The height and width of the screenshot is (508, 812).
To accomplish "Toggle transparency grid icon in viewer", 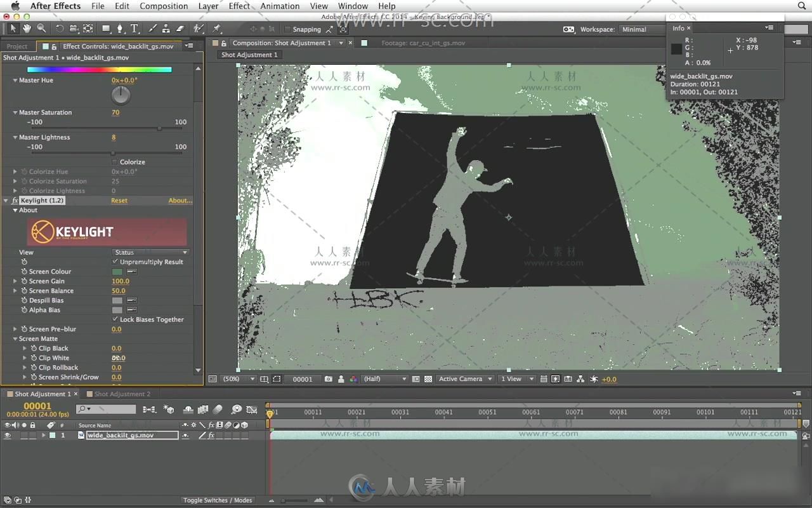I will pos(428,379).
